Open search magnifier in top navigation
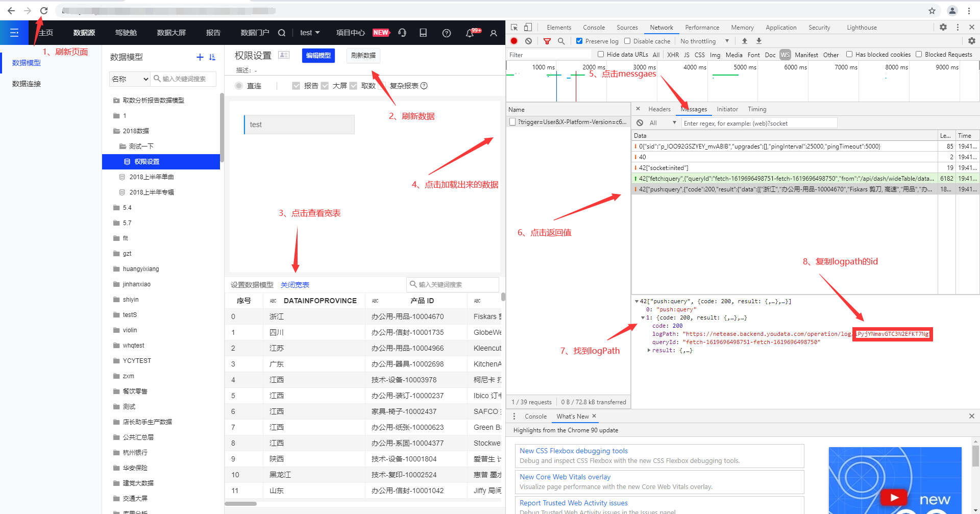 281,33
